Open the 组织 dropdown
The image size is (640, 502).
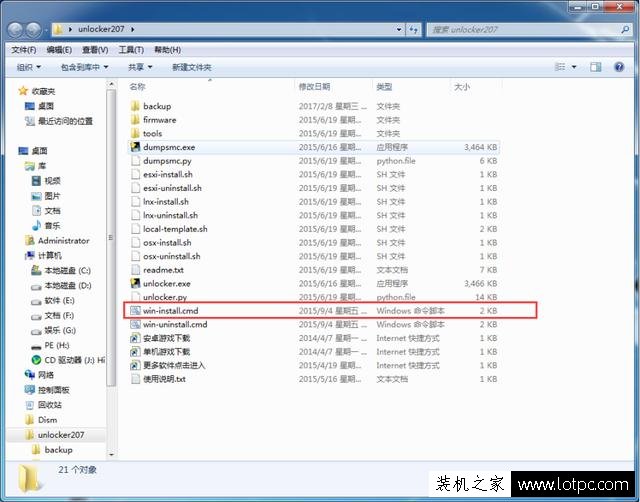click(29, 67)
